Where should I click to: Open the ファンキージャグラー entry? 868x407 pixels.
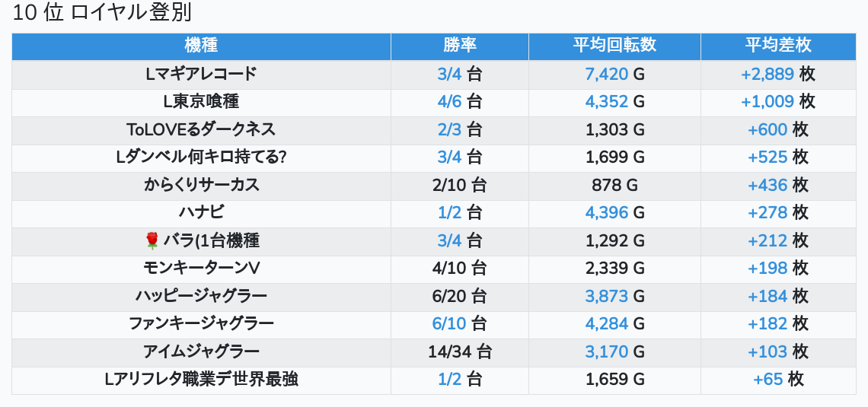point(201,323)
